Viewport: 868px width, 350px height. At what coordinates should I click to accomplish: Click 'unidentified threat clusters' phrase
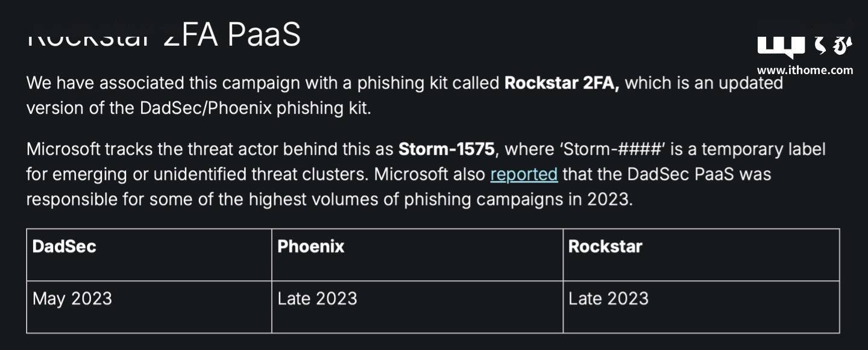[x=261, y=174]
